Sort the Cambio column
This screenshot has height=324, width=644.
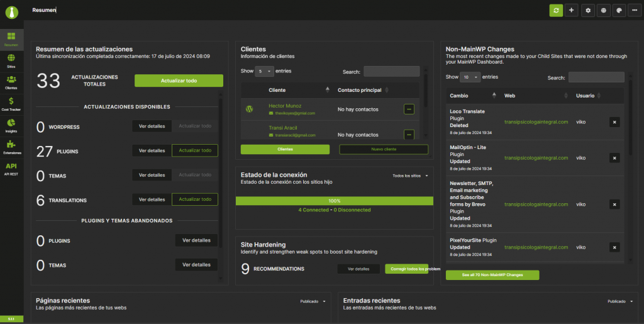[x=494, y=95]
